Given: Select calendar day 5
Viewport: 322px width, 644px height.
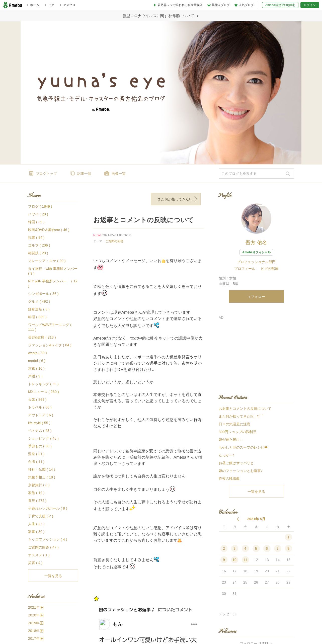Looking at the screenshot, I should [256, 548].
